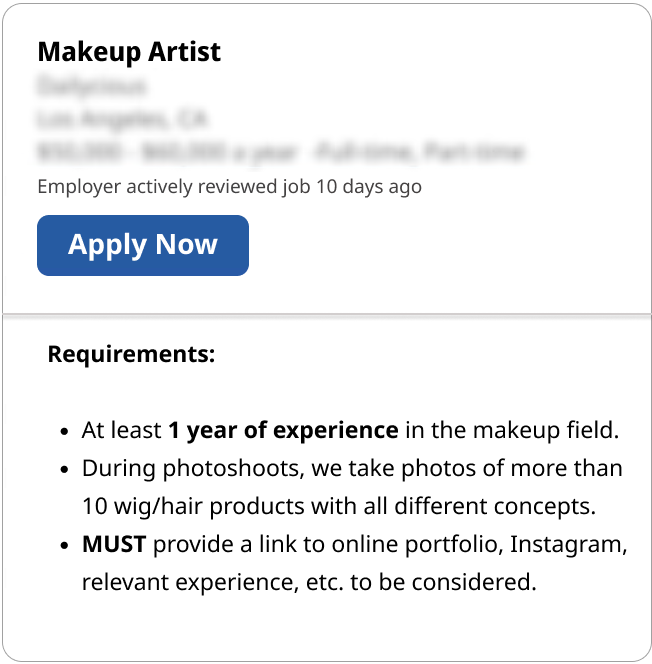Select the Makeup Artist job title
The height and width of the screenshot is (664, 652).
129,52
